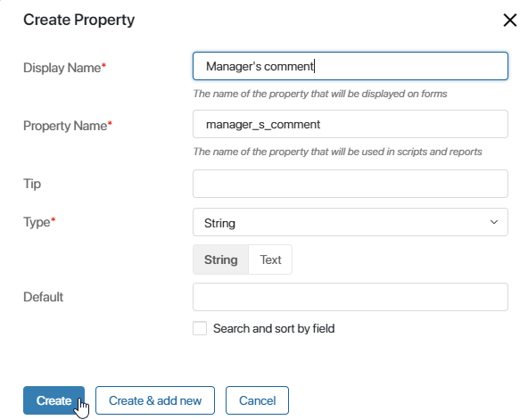
Task: Click the Default label text
Action: 43,297
